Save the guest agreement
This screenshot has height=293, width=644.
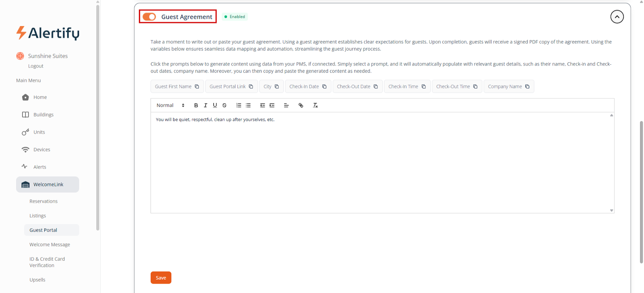point(161,278)
